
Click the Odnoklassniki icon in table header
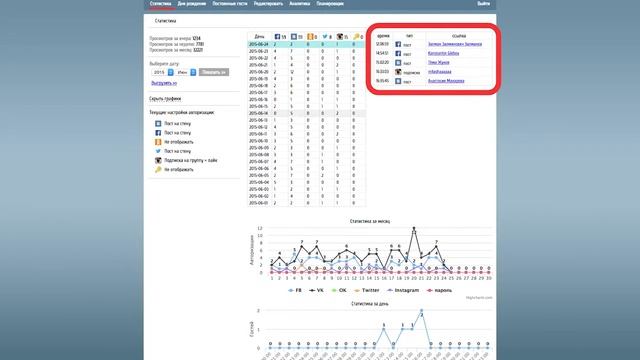point(310,37)
